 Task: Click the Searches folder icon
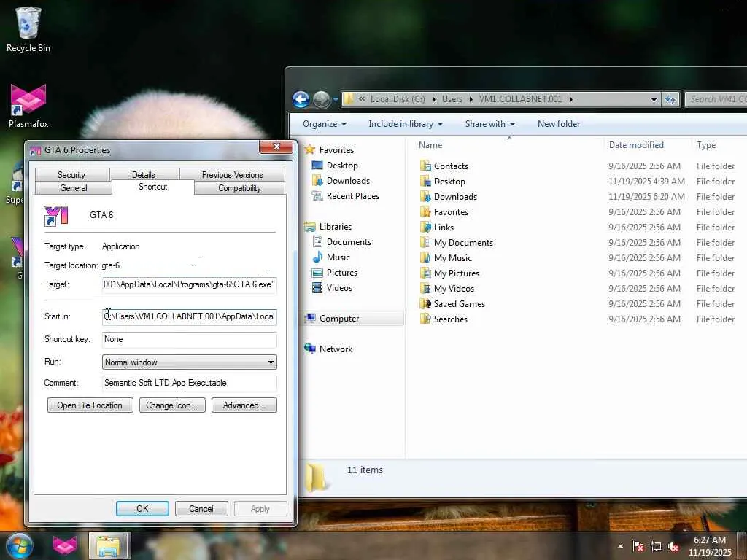click(x=425, y=319)
